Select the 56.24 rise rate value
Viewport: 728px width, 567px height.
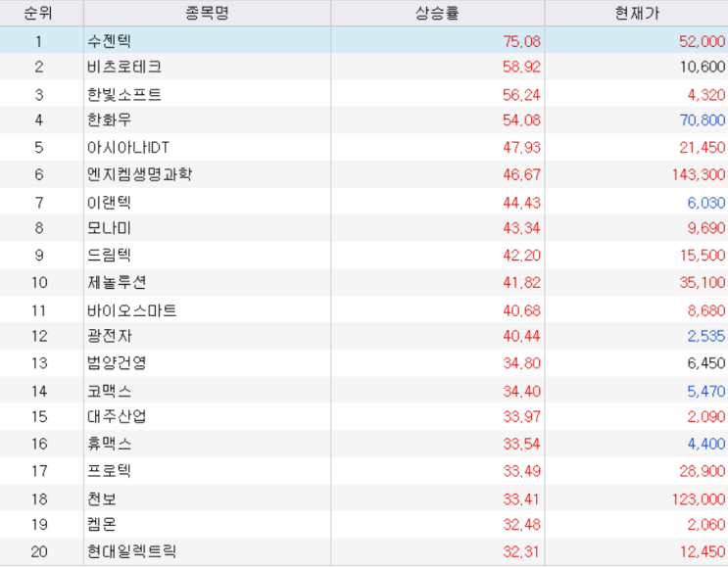[x=522, y=95]
